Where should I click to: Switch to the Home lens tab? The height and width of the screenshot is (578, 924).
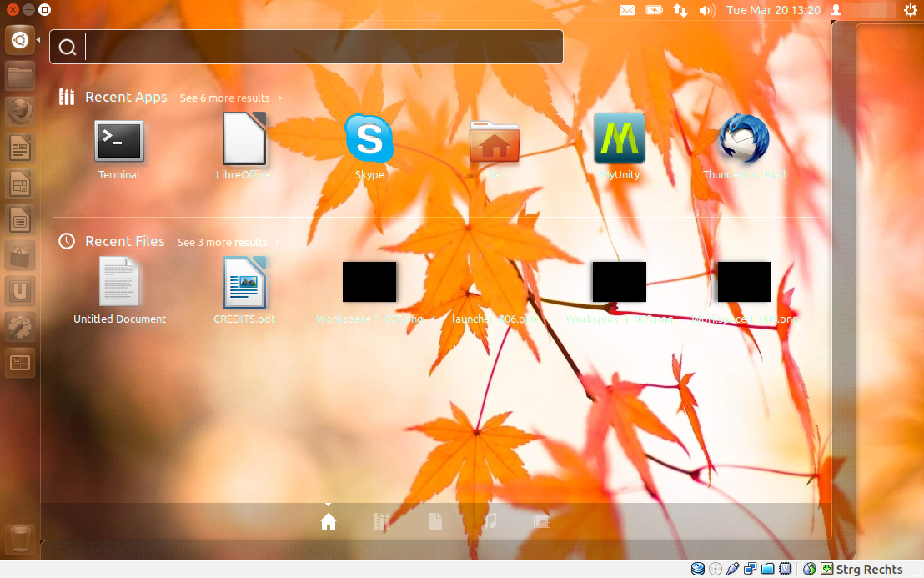pos(329,520)
